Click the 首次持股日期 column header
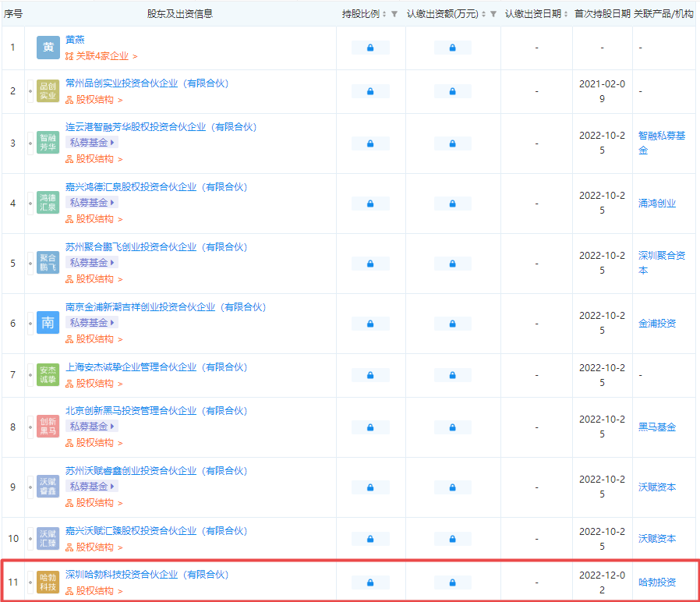The height and width of the screenshot is (602, 700). tap(603, 14)
